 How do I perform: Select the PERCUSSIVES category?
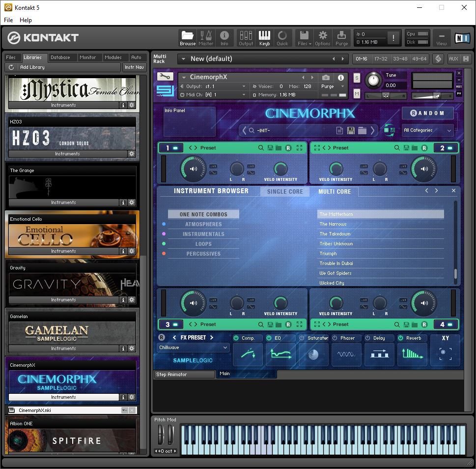coord(203,254)
